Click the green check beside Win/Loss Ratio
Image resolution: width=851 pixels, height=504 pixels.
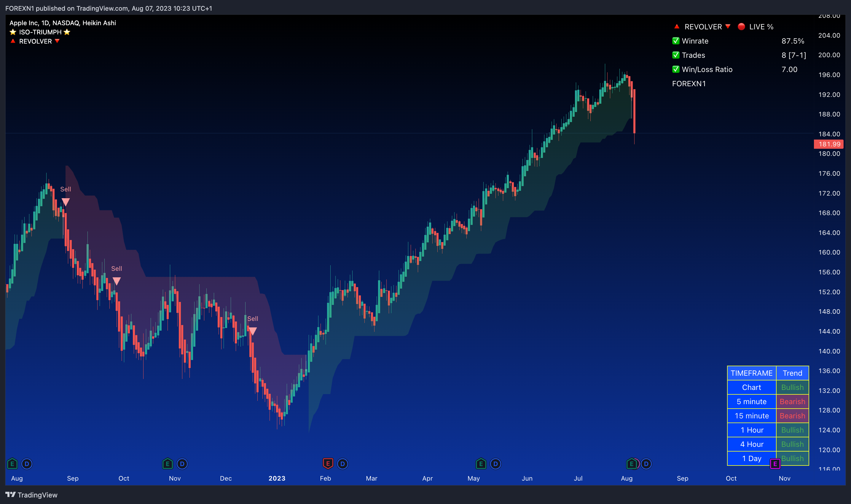click(676, 69)
